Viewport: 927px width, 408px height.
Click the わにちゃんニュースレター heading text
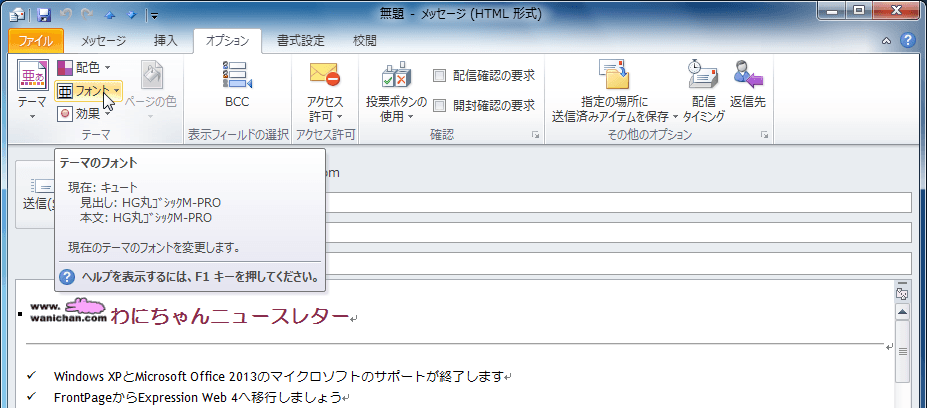(229, 316)
